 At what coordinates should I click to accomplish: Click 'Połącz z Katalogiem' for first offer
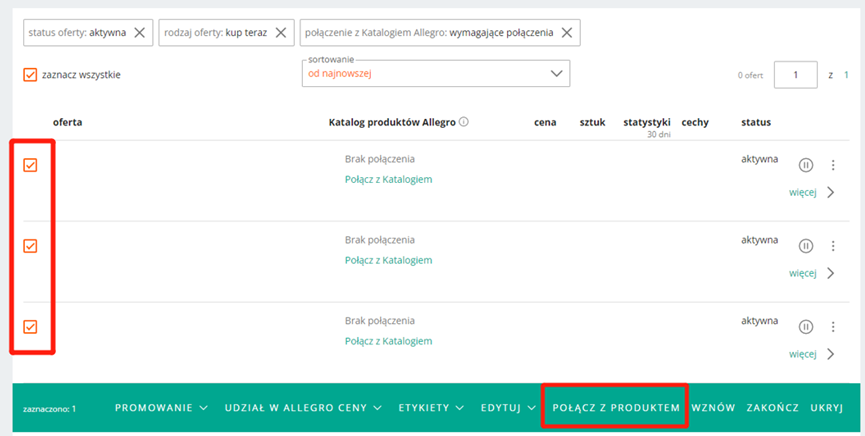click(388, 179)
